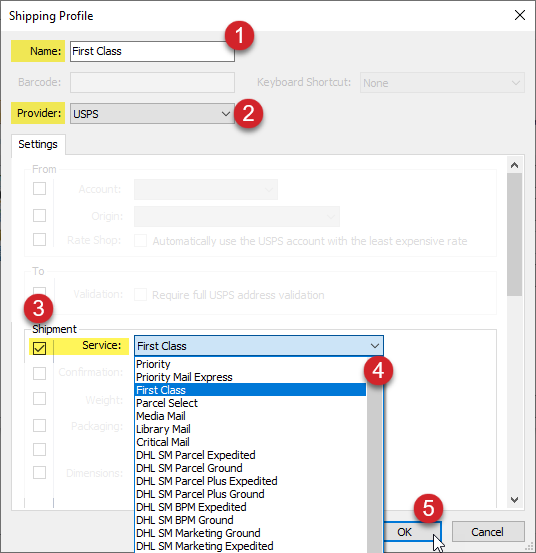Click the scroll down arrow in Settings

514,500
